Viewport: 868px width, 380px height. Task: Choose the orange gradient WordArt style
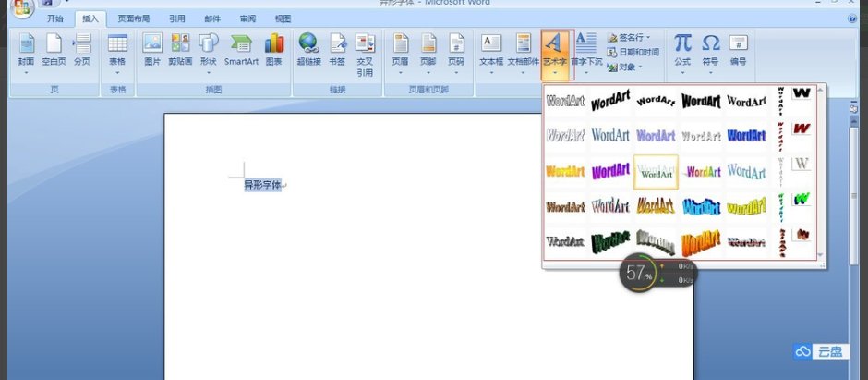565,171
